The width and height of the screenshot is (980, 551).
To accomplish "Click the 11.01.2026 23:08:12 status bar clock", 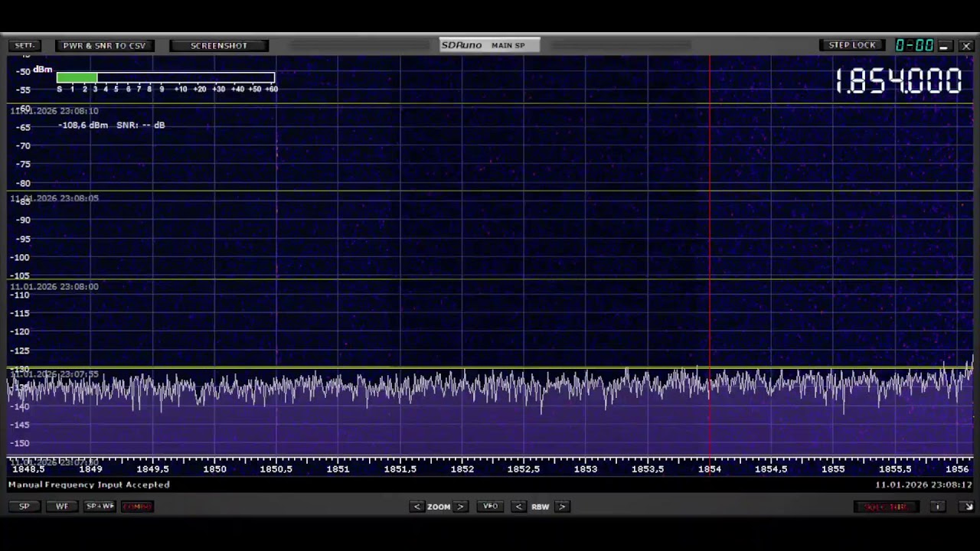I will click(923, 484).
